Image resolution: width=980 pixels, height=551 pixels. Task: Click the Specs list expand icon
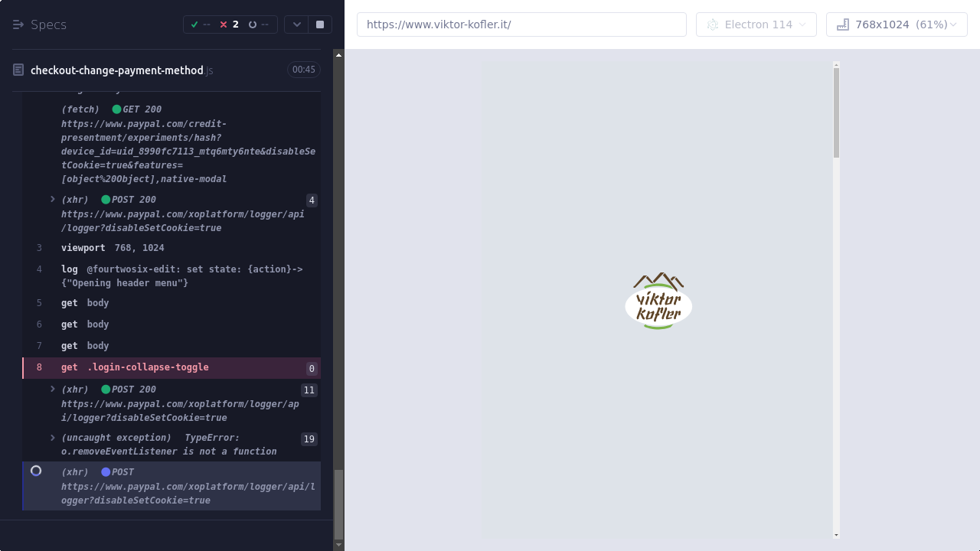point(18,24)
